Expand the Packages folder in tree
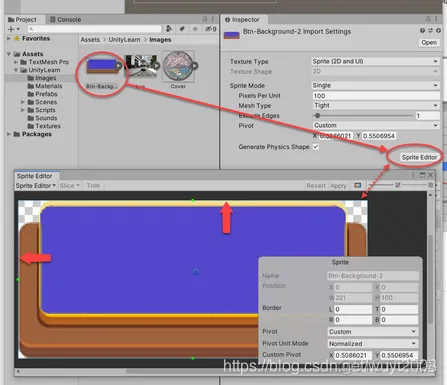The image size is (447, 385). pos(9,134)
